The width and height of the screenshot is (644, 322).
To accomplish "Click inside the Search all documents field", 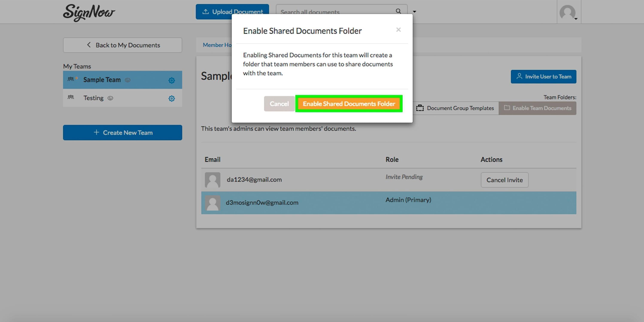I will [x=325, y=12].
